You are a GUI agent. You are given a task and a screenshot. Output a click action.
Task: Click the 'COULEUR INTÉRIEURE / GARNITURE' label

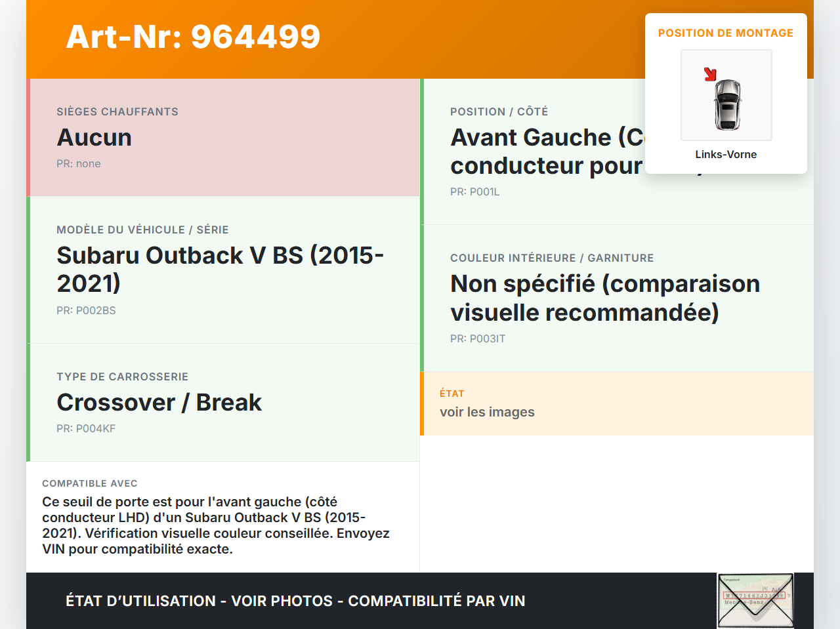pyautogui.click(x=552, y=258)
